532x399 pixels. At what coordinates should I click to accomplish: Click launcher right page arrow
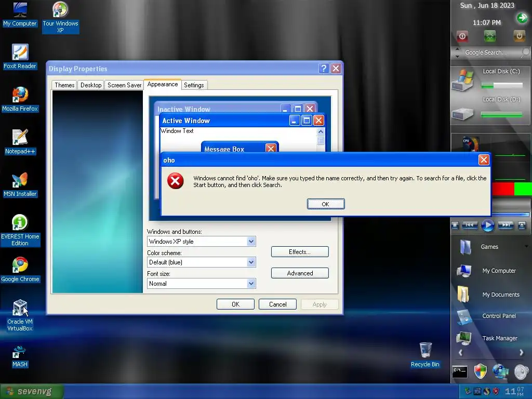[x=521, y=353]
